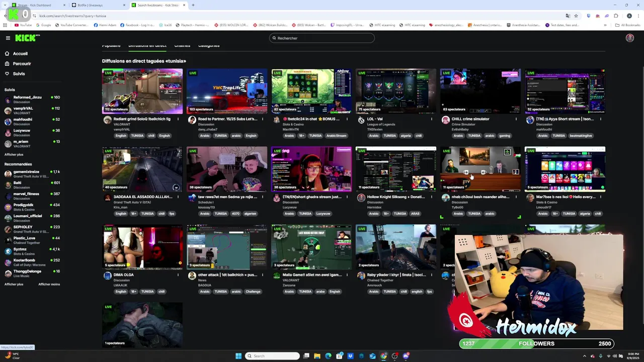The image size is (644, 362).
Task: Open vamp1rVAL followed channel
Action: click(32, 110)
